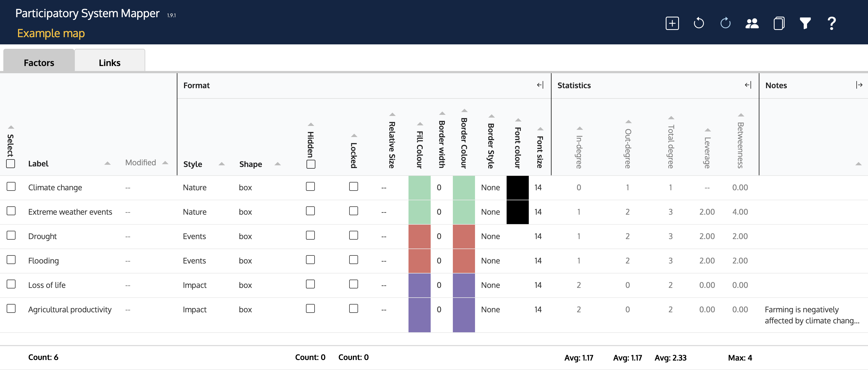This screenshot has height=370, width=868.
Task: Edit Drought font size value 14
Action: click(x=538, y=236)
